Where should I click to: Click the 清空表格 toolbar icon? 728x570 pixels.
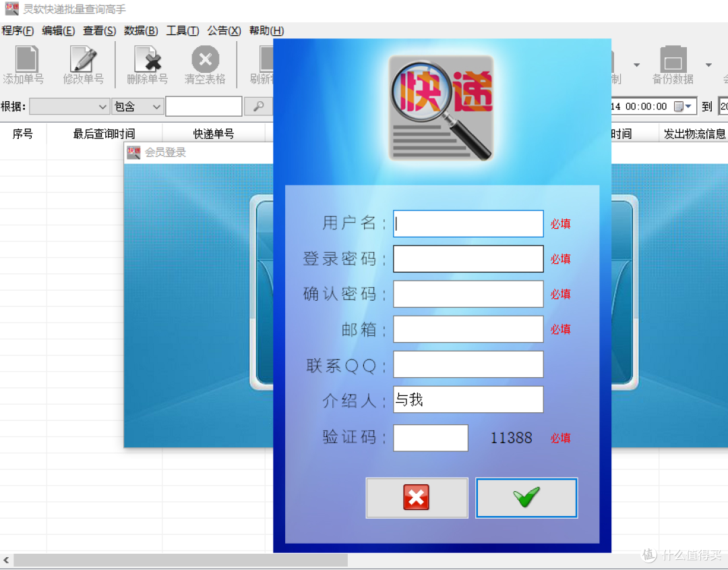(x=205, y=65)
